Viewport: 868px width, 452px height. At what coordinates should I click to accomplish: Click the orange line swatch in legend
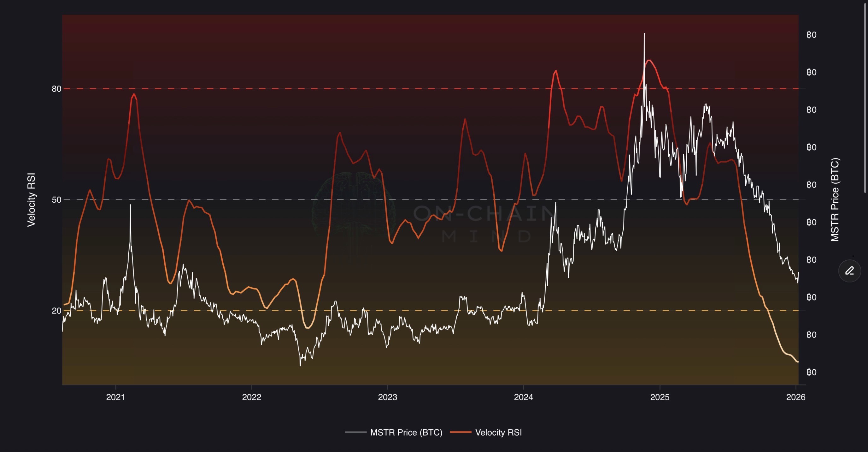(460, 432)
